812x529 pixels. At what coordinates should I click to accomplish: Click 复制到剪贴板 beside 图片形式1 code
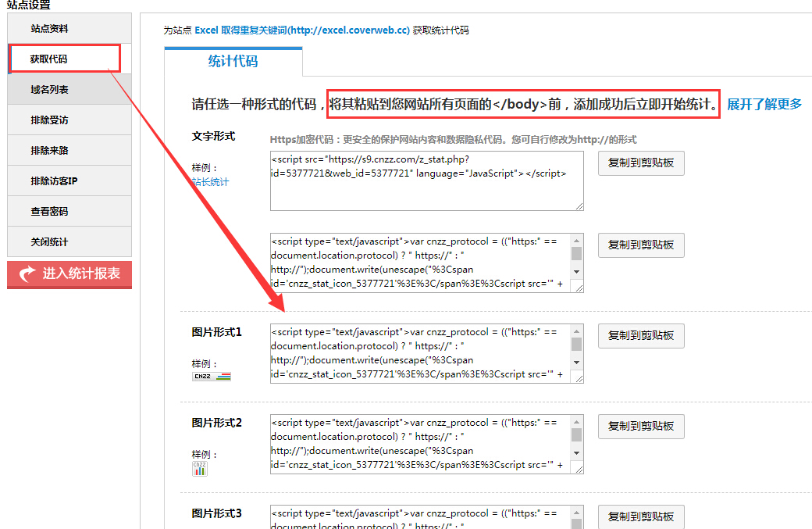tap(640, 335)
